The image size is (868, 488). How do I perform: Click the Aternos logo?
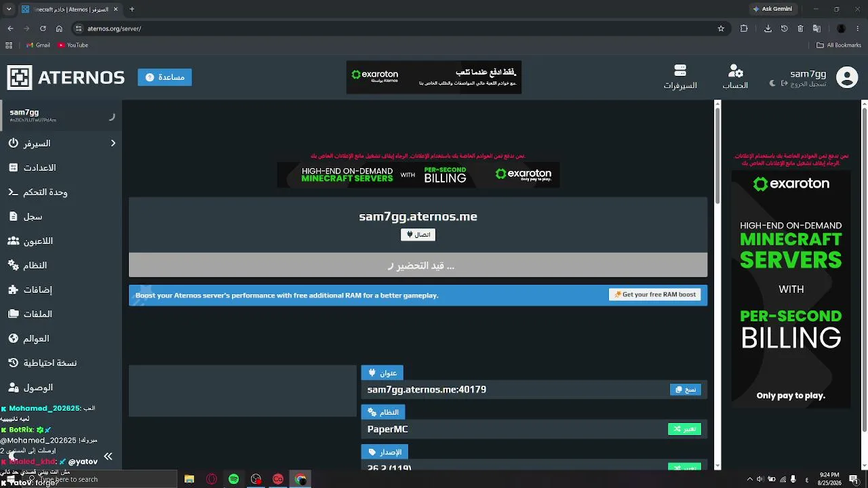pyautogui.click(x=66, y=77)
